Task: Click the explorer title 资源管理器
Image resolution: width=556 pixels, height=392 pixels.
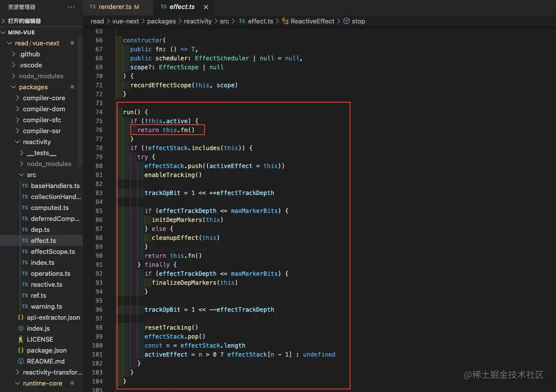Action: [x=21, y=7]
